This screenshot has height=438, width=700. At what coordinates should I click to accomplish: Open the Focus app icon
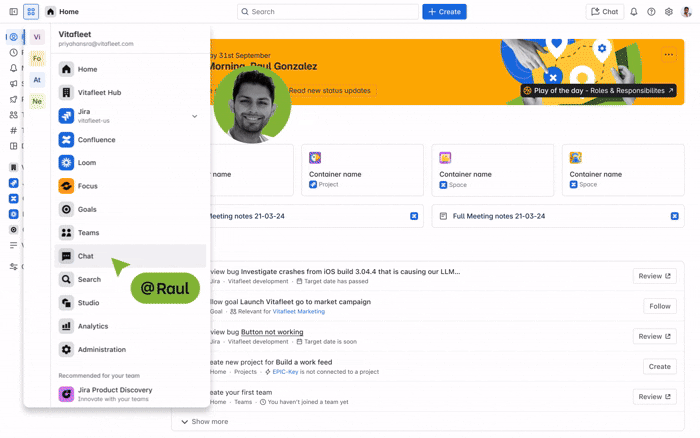tap(66, 186)
